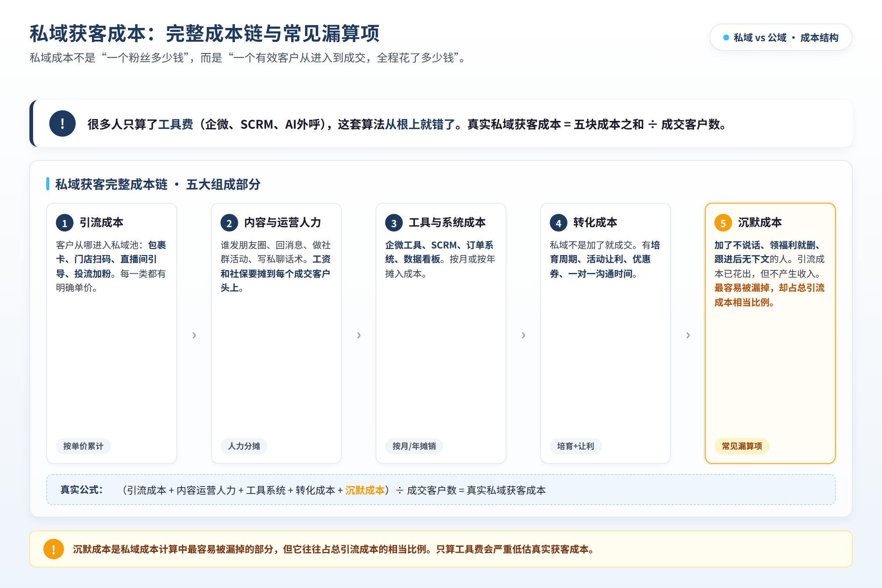This screenshot has width=882, height=588.
Task: Click the chevron between 内容与运营人力 and 工具与系统成本
Action: click(x=359, y=335)
